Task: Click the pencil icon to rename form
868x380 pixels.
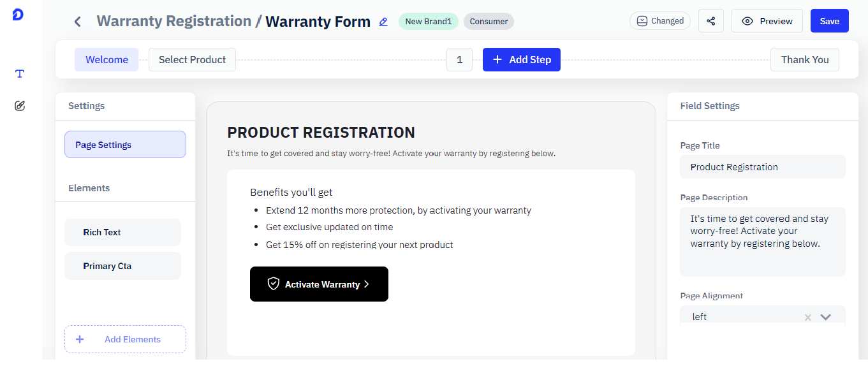Action: click(x=383, y=22)
